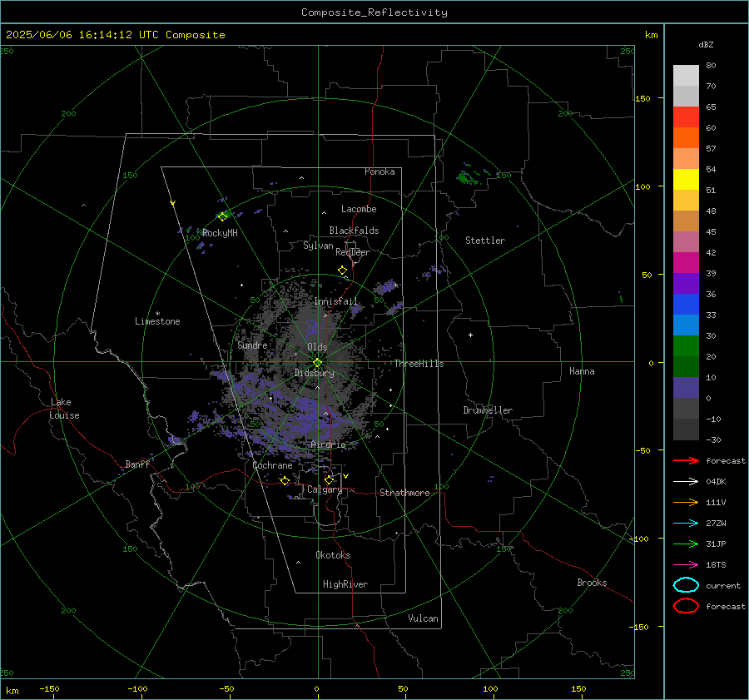Click the 18TS legend text
749x700 pixels.
coord(716,565)
